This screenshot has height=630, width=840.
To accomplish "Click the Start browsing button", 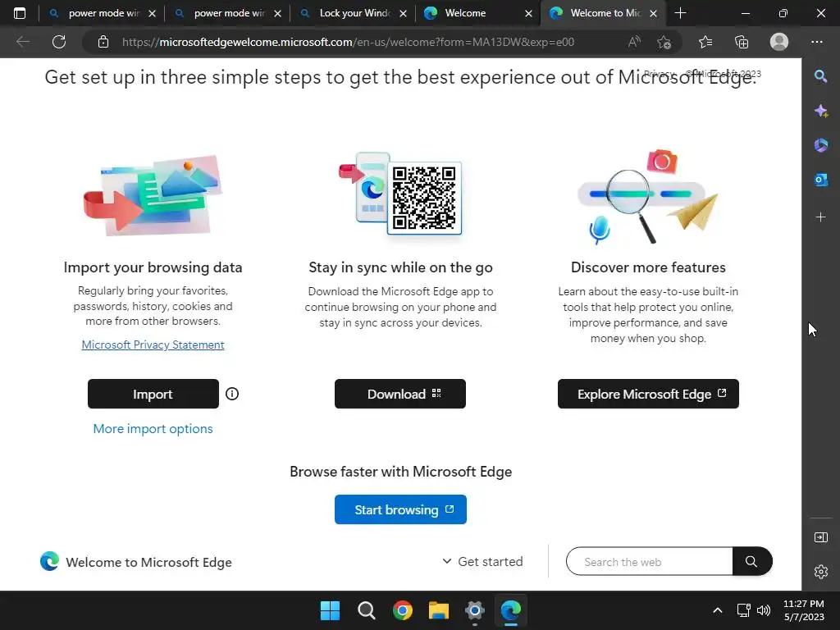I will [400, 509].
